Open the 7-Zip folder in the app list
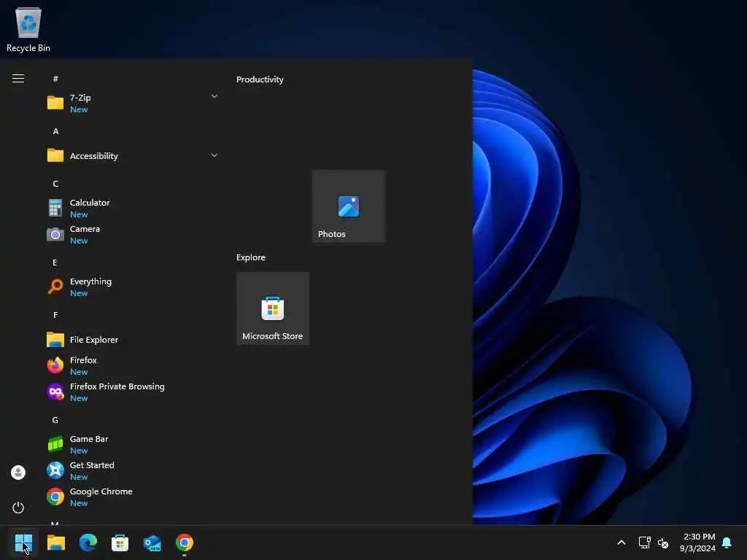 click(x=132, y=103)
